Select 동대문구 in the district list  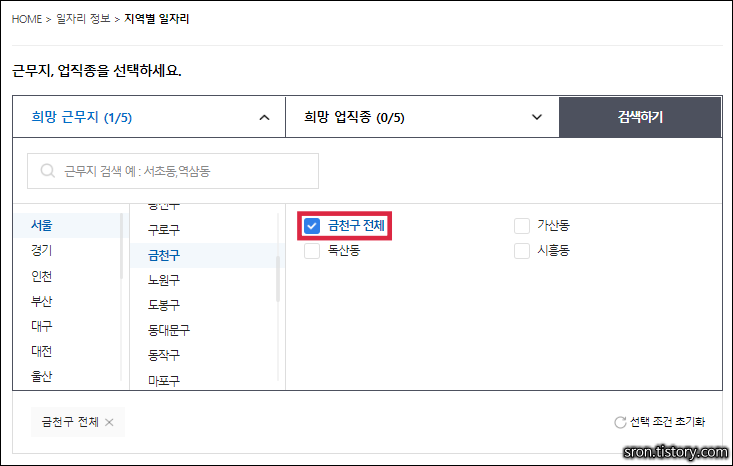tap(169, 330)
